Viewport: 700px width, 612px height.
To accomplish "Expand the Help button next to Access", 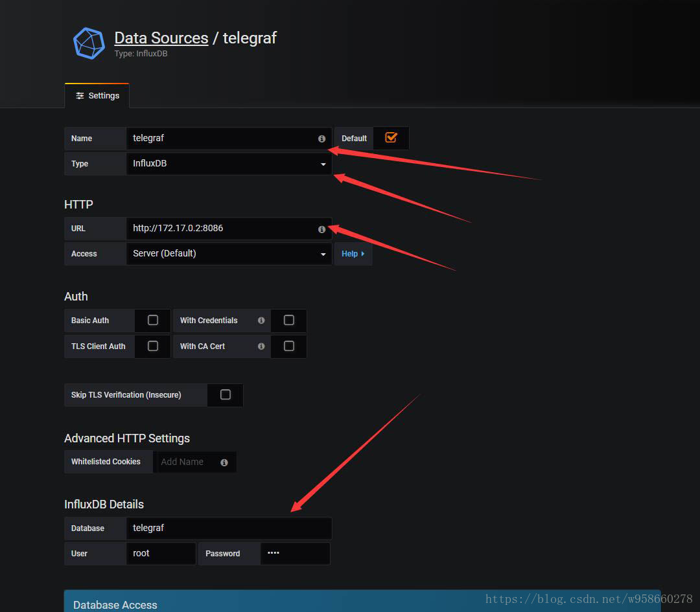I will click(353, 254).
